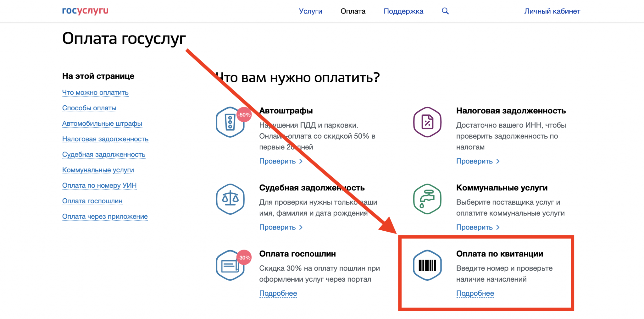Screen dimensions: 644x319
Task: Click the Оплата госуслуг page title
Action: (124, 39)
